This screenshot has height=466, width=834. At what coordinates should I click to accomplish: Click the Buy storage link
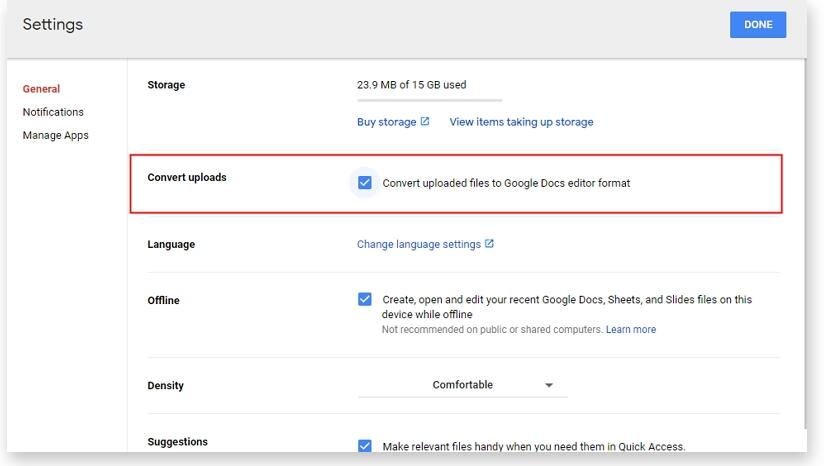[x=386, y=122]
